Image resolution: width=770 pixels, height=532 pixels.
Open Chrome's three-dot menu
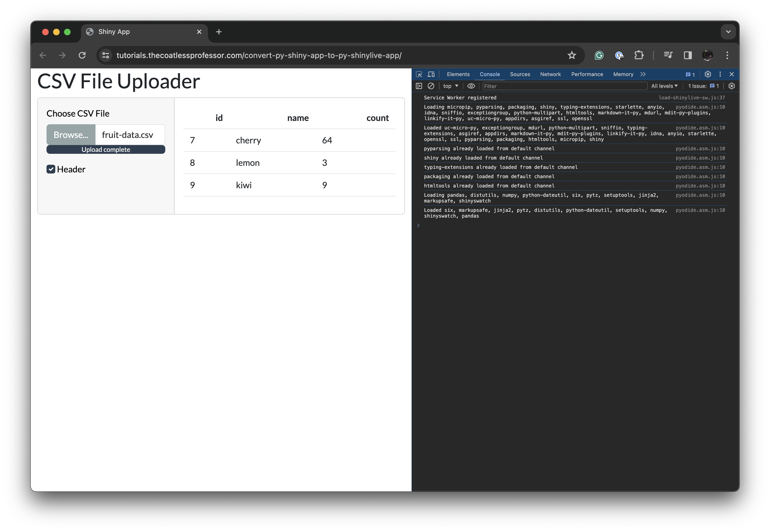[727, 55]
